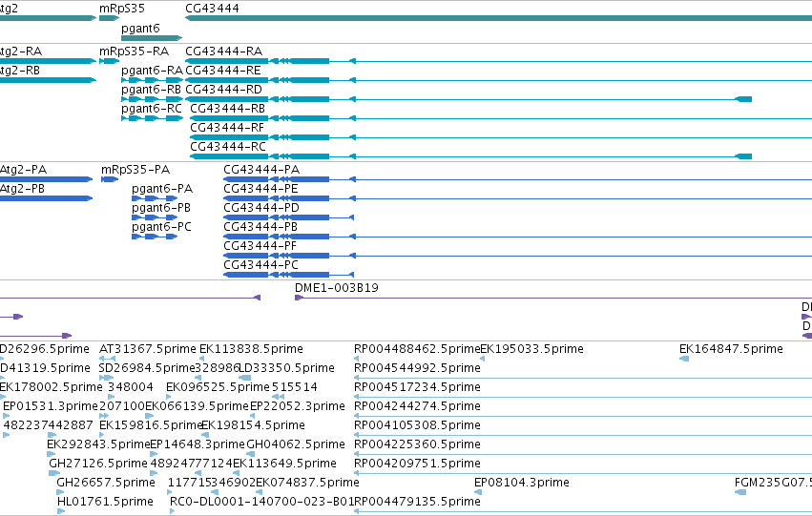The image size is (812, 516).
Task: Click the EP14648.3prime feature label
Action: (198, 445)
